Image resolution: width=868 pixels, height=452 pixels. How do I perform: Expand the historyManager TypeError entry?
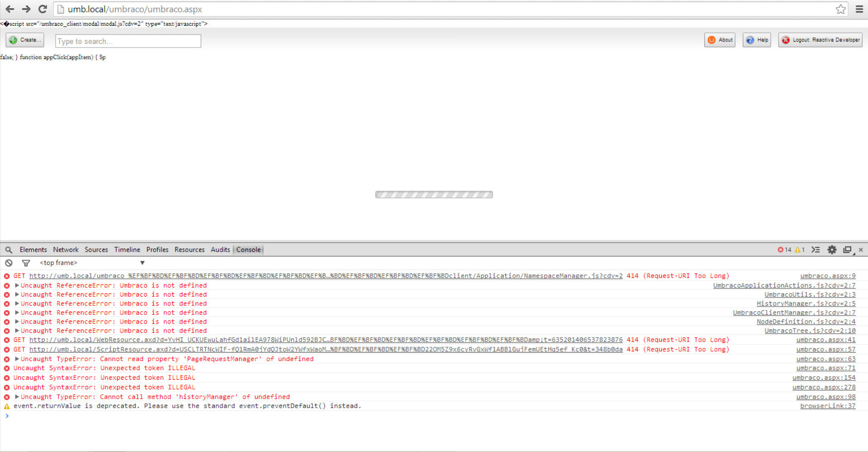pyautogui.click(x=17, y=397)
